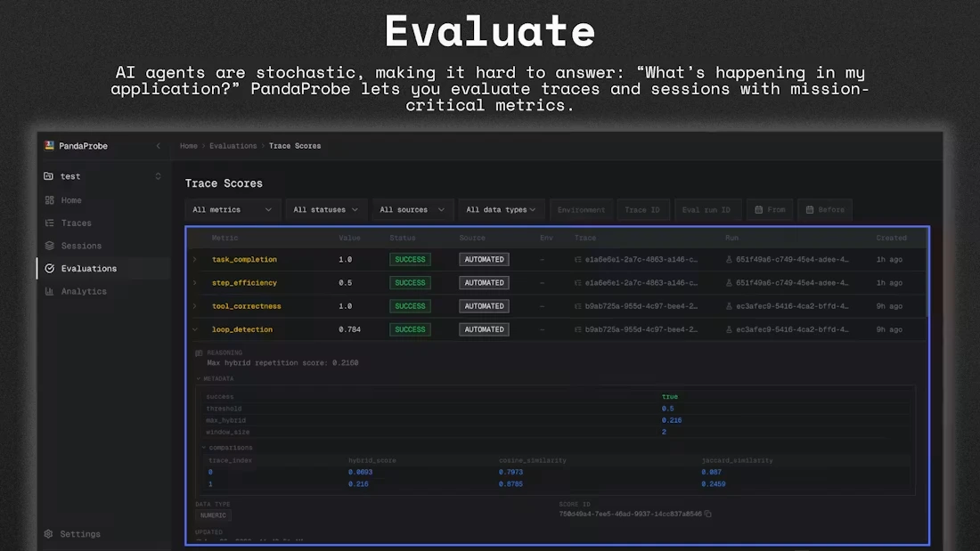Expand the tool_correctness row
The height and width of the screenshot is (551, 980).
point(195,306)
